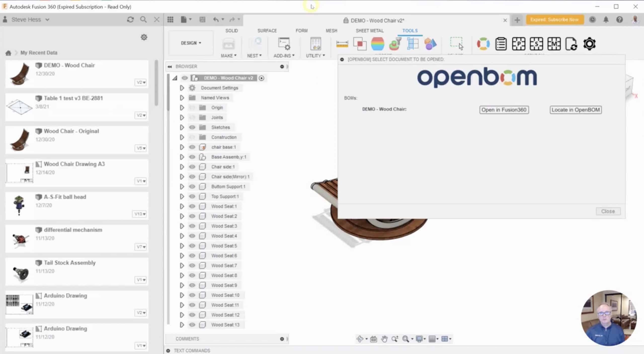Switch to the SURFACE tab

coord(267,31)
